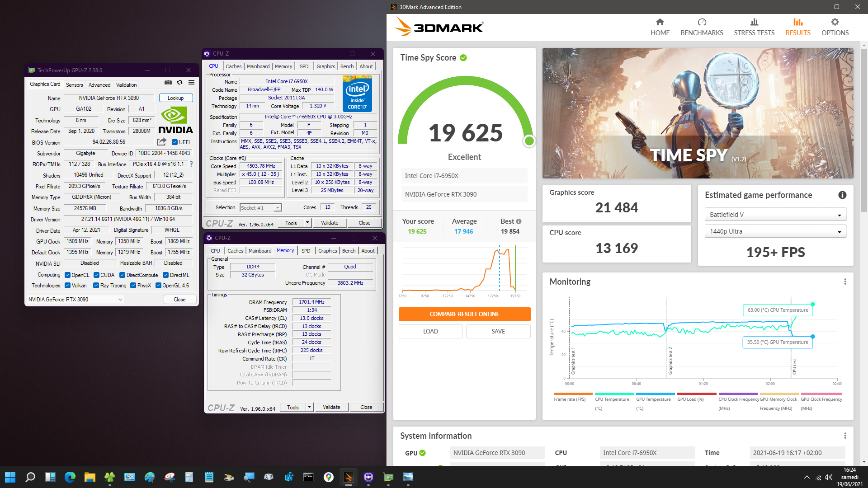Toggle the UEFI checkbox
868x488 pixels.
point(175,142)
